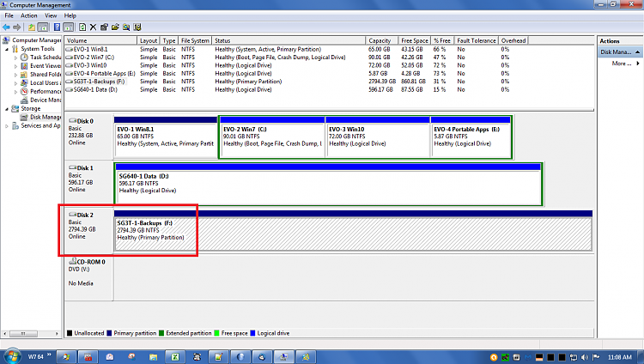Image resolution: width=644 pixels, height=364 pixels.
Task: Expand the Local Users node arrow
Action: point(16,83)
